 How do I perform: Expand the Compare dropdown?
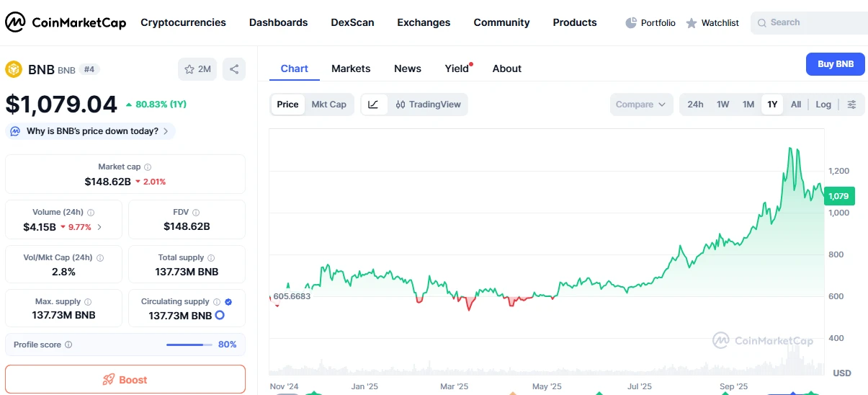640,105
